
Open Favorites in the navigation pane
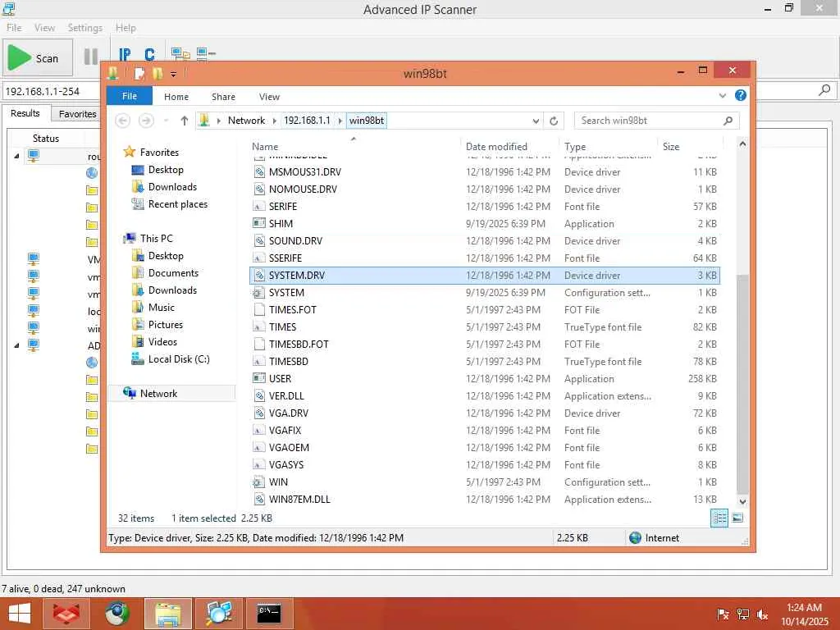coord(159,152)
